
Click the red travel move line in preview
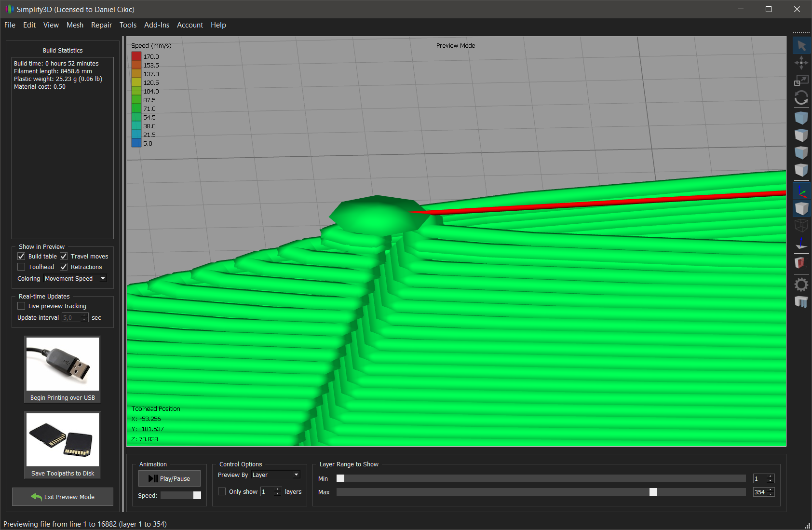tap(598, 202)
